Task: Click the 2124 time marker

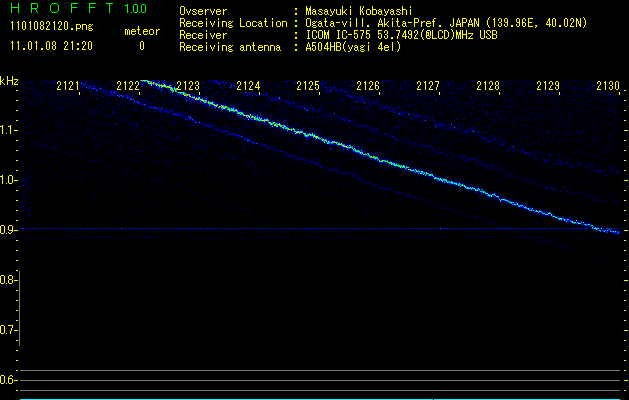Action: [x=248, y=86]
